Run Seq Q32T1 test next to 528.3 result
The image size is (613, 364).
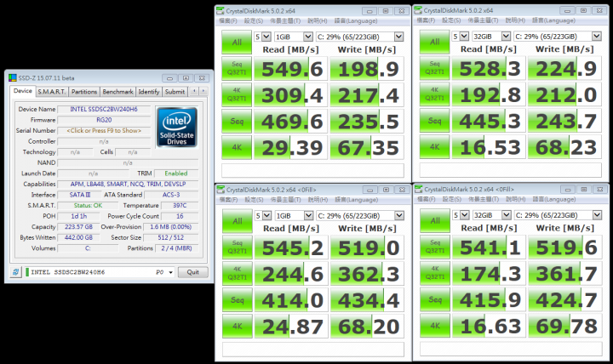click(x=434, y=68)
